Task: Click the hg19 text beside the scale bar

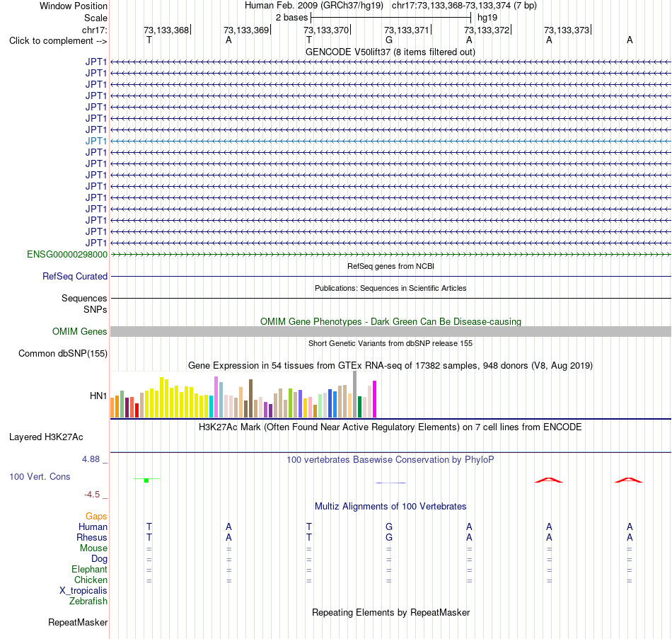Action: [x=487, y=18]
